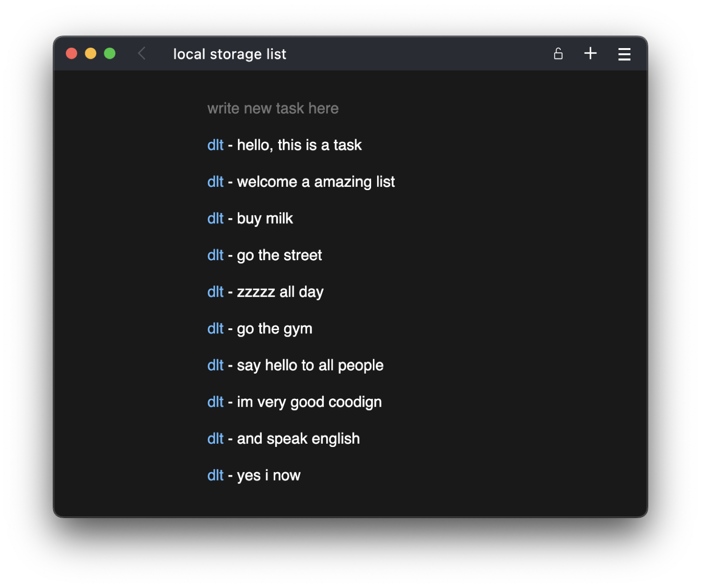
Task: Delete the 'im very good coodign' task
Action: tap(215, 402)
